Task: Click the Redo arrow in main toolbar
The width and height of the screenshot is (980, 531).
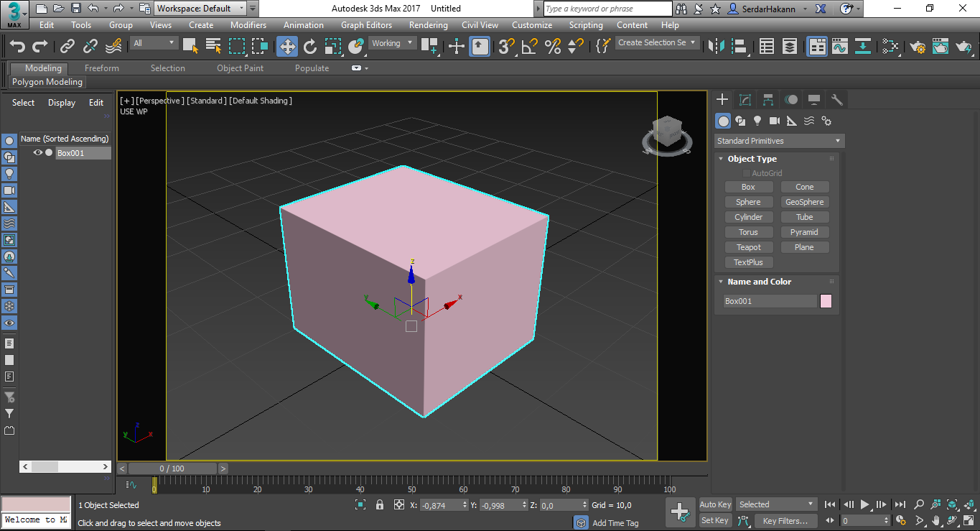Action: tap(40, 46)
